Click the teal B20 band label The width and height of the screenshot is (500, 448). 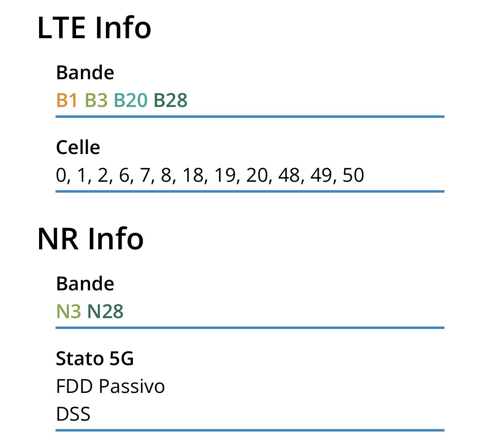pos(131,101)
